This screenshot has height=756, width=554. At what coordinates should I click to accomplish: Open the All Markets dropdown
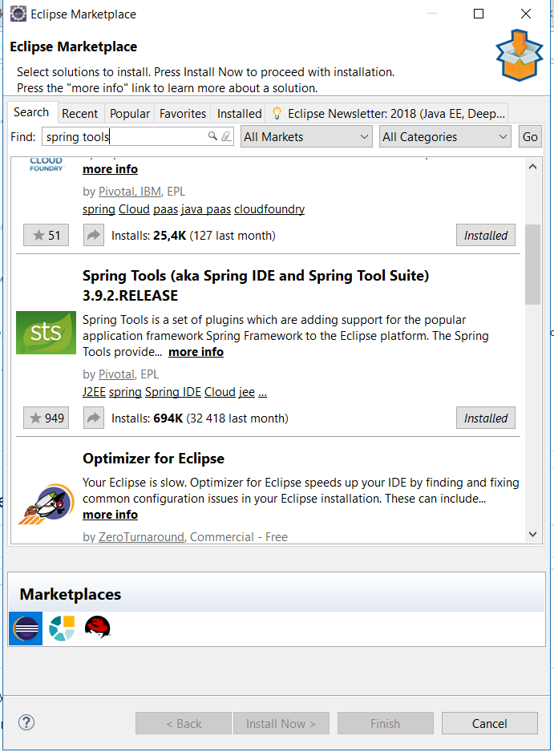click(x=306, y=137)
